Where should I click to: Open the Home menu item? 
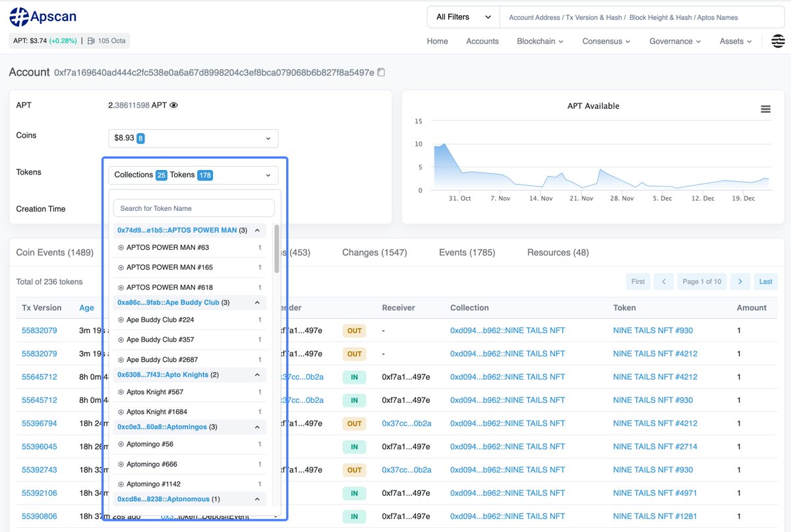(x=437, y=41)
